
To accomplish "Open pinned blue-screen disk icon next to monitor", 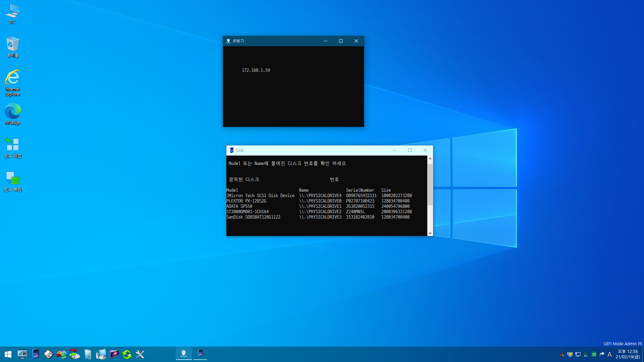I will coord(36,354).
